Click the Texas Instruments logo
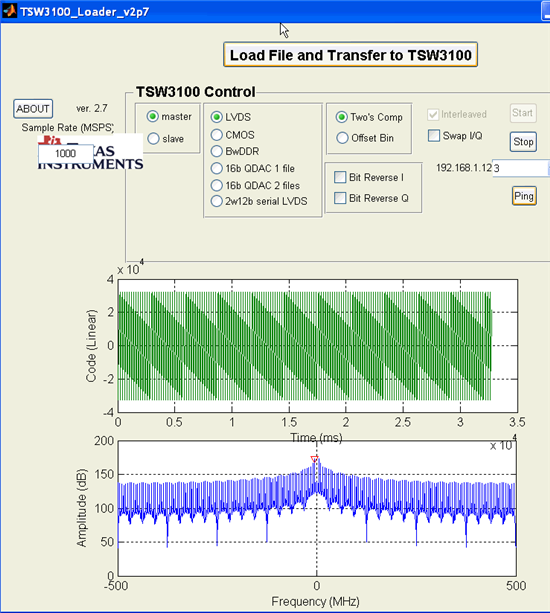This screenshot has height=613, width=550. [x=91, y=152]
